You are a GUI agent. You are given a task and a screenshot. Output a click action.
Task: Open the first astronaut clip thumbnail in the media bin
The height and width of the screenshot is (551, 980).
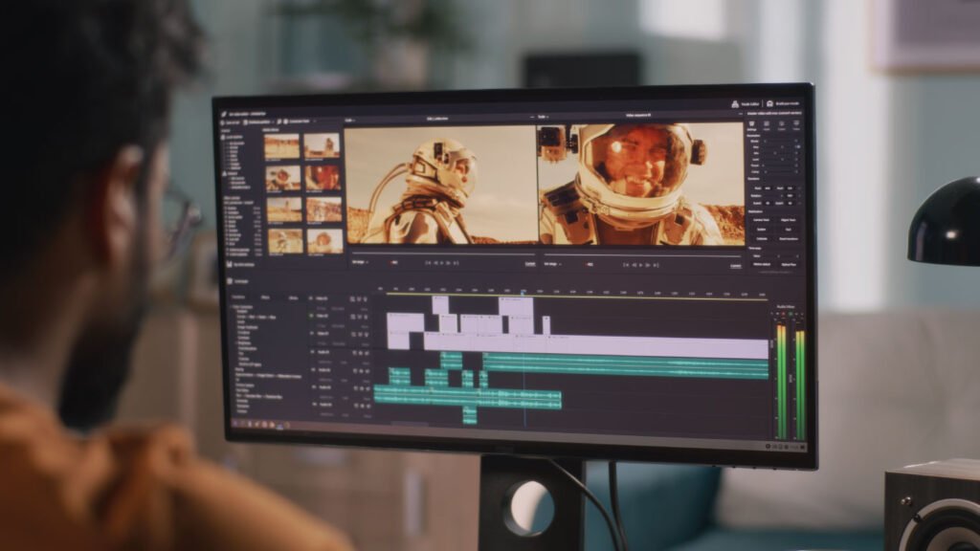click(x=280, y=143)
